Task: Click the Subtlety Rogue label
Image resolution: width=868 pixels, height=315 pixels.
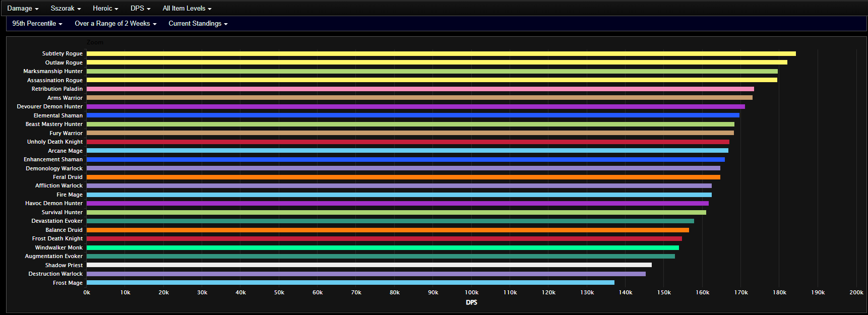Action: pyautogui.click(x=62, y=53)
